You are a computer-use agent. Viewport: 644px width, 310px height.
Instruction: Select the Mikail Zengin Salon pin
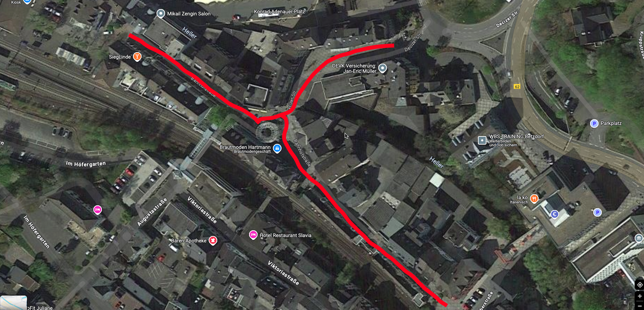161,14
